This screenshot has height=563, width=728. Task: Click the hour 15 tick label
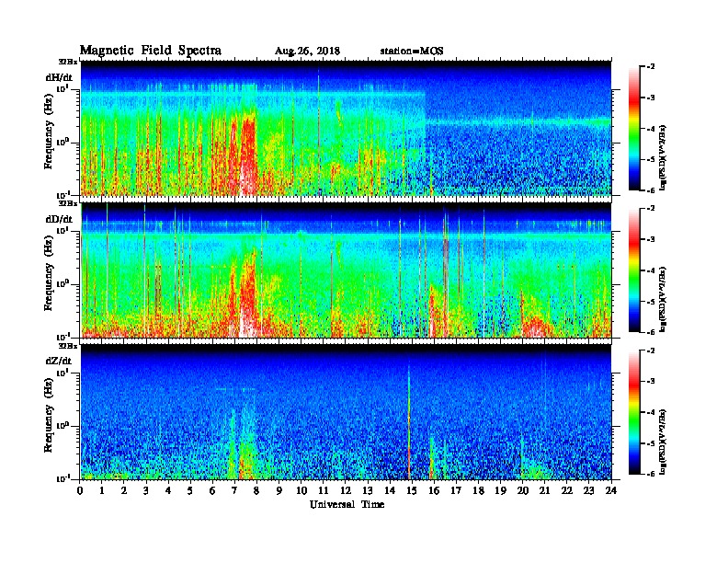coord(412,490)
